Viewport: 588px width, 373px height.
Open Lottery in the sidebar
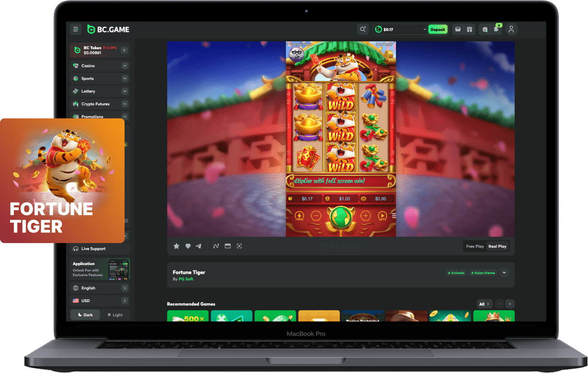(x=88, y=92)
